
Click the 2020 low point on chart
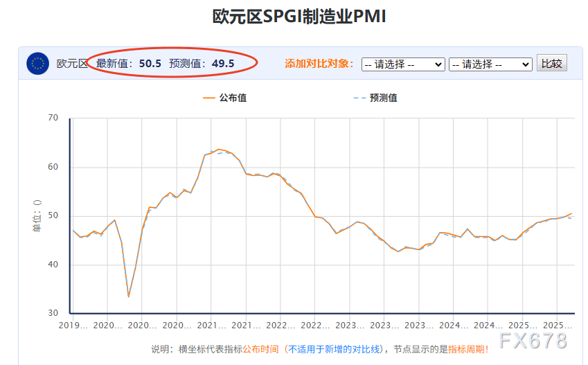(129, 296)
